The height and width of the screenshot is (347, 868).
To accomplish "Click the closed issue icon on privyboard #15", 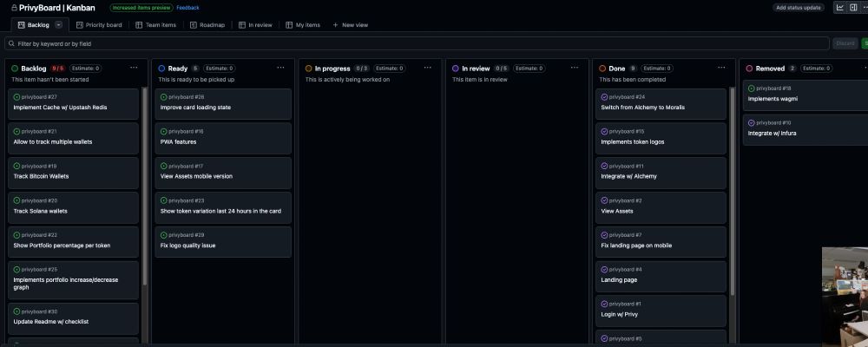I will (604, 132).
